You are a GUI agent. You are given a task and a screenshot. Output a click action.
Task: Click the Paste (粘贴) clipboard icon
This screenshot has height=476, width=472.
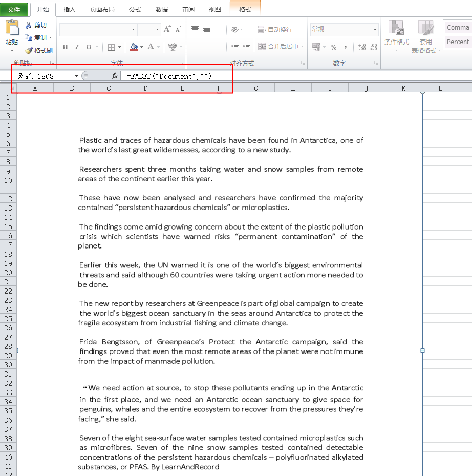[12, 28]
